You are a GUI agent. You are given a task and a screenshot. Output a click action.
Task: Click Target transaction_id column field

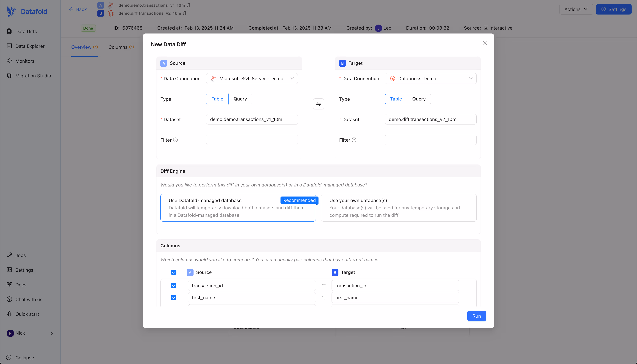395,285
